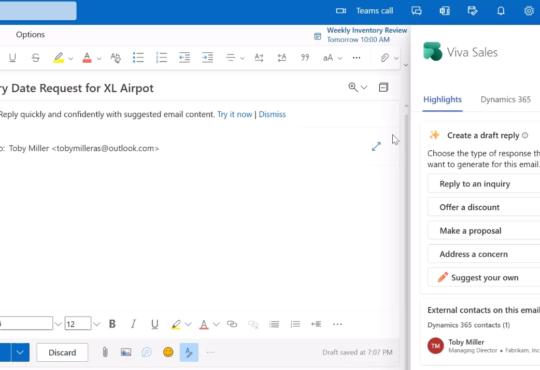Image resolution: width=540 pixels, height=370 pixels.
Task: Toggle bold in compose toolbar
Action: pyautogui.click(x=112, y=324)
